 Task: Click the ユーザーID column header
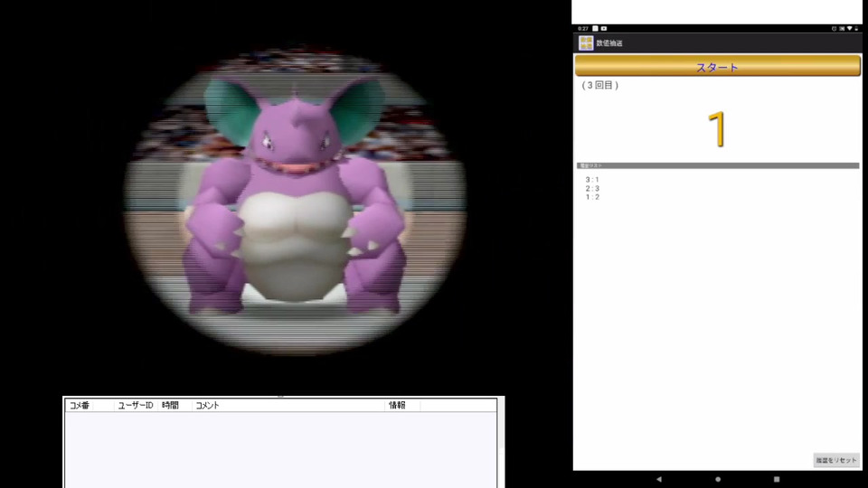point(136,406)
